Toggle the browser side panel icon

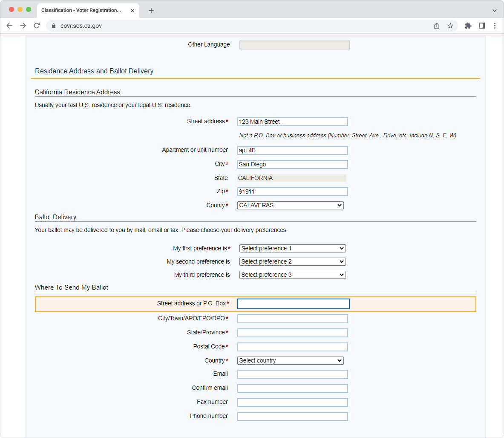481,26
